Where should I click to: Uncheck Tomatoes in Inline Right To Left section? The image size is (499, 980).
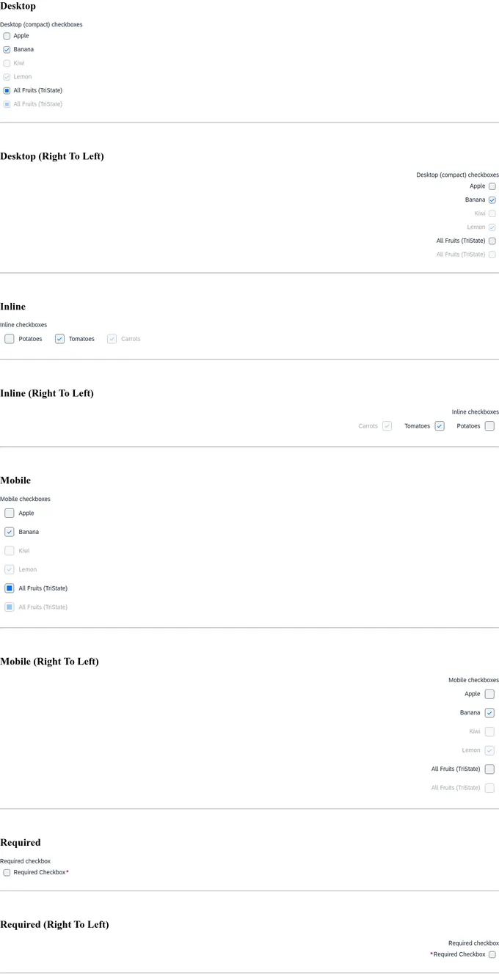click(x=440, y=426)
